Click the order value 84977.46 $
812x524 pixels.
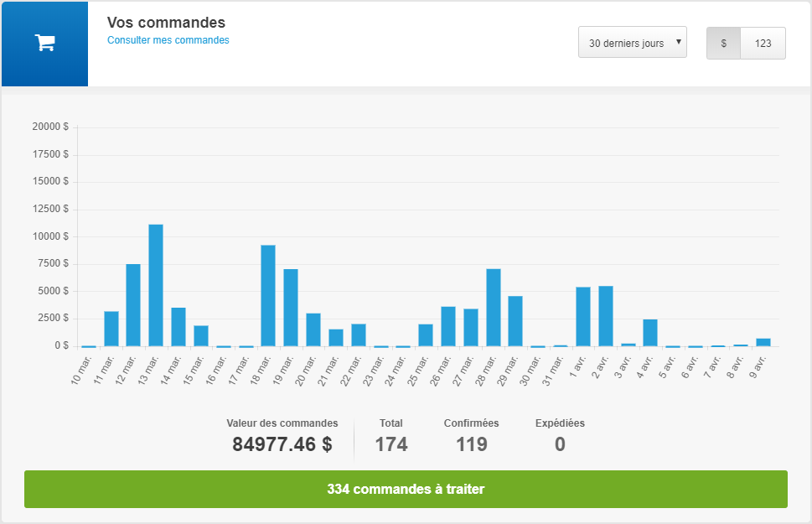282,444
